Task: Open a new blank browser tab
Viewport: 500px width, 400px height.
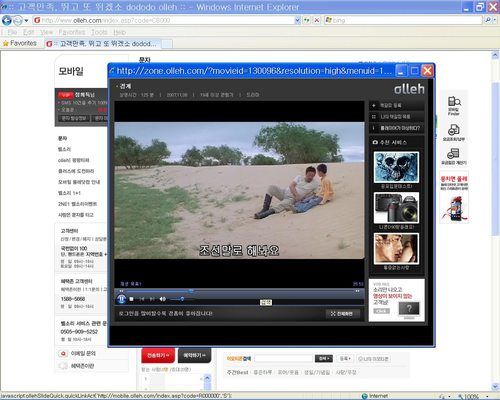Action: click(x=167, y=44)
